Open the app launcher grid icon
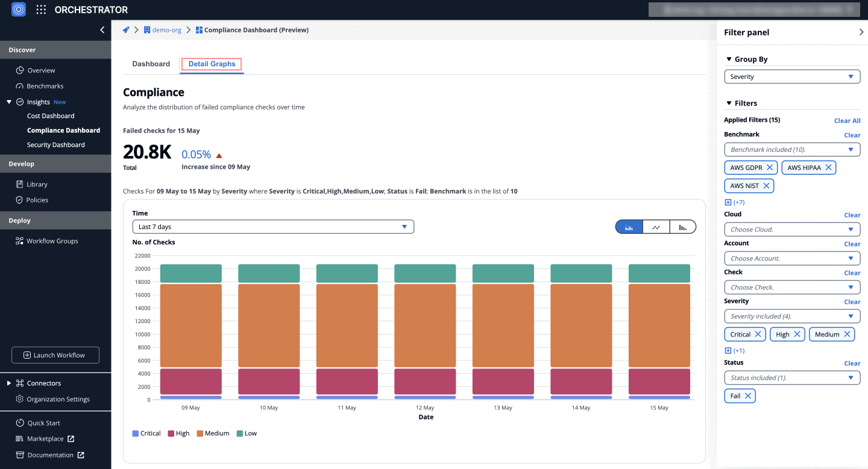Image resolution: width=868 pixels, height=469 pixels. (x=41, y=10)
